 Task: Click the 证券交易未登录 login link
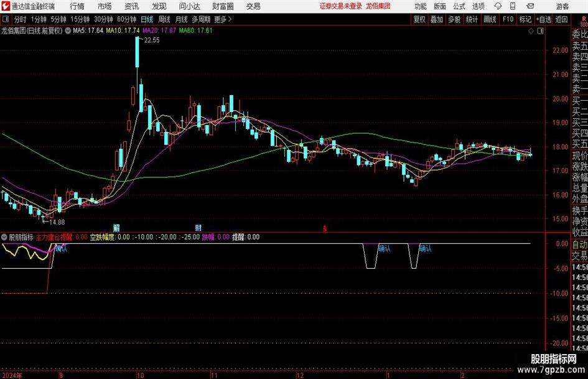[x=341, y=6]
